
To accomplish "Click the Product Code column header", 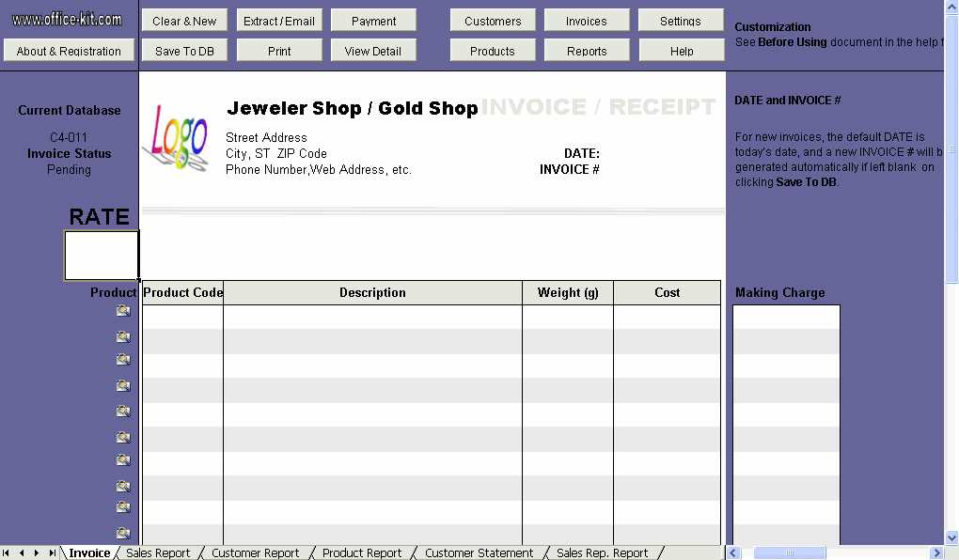I will point(183,292).
